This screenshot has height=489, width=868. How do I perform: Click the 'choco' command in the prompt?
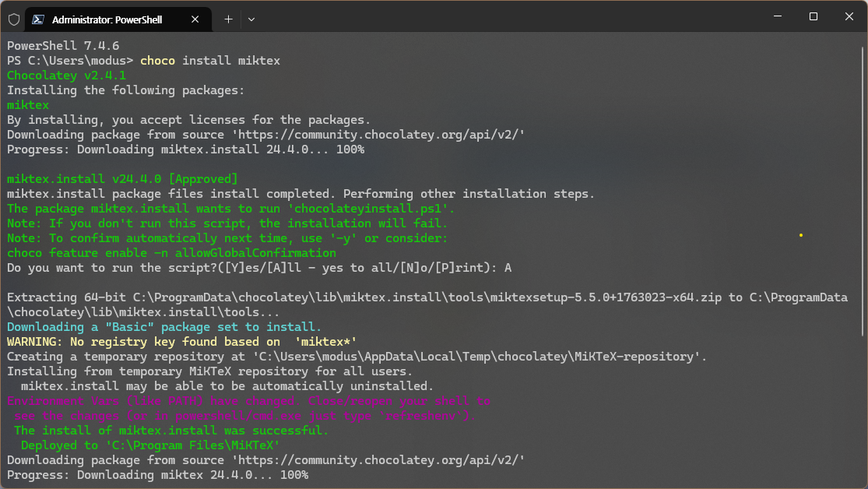point(157,61)
